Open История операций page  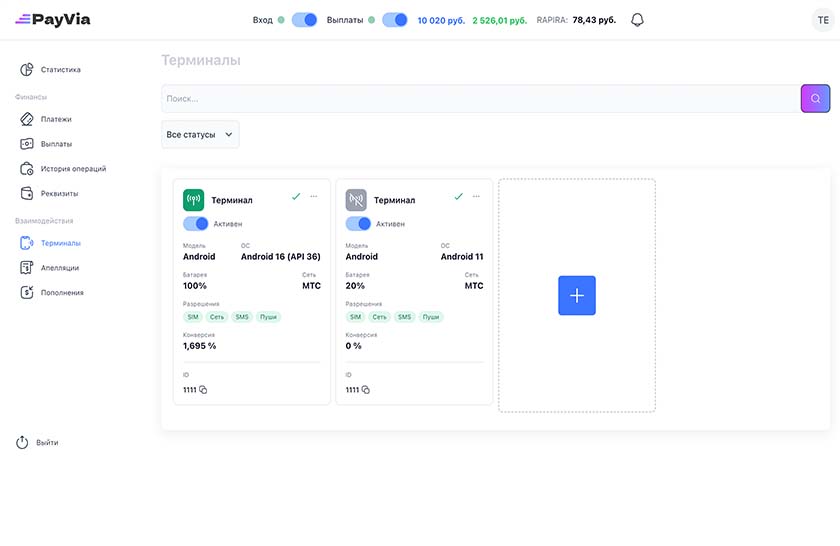[x=72, y=169]
